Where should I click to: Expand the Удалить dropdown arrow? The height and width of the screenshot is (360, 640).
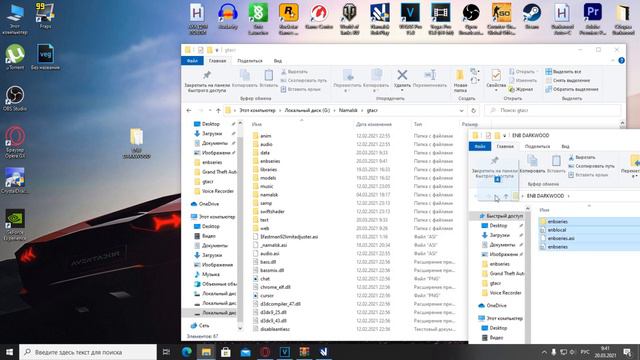[402, 90]
